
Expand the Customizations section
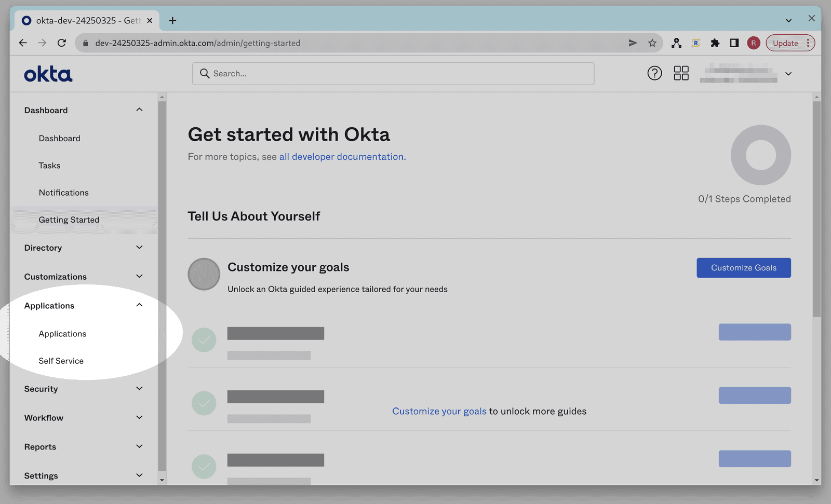tap(139, 276)
